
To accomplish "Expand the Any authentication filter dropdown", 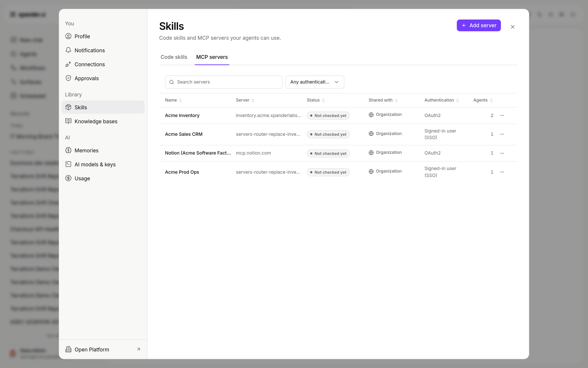I will coord(315,82).
